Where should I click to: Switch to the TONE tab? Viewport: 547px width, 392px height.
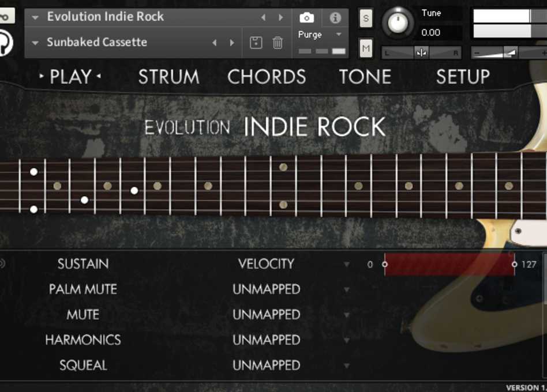click(x=365, y=77)
